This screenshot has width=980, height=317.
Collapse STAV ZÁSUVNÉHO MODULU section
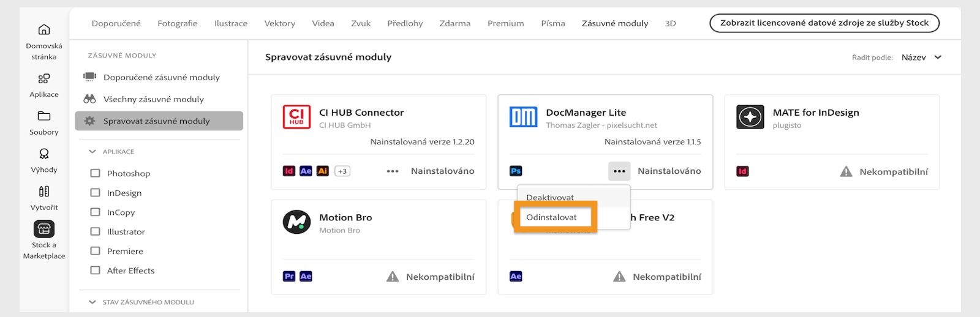pos(92,302)
